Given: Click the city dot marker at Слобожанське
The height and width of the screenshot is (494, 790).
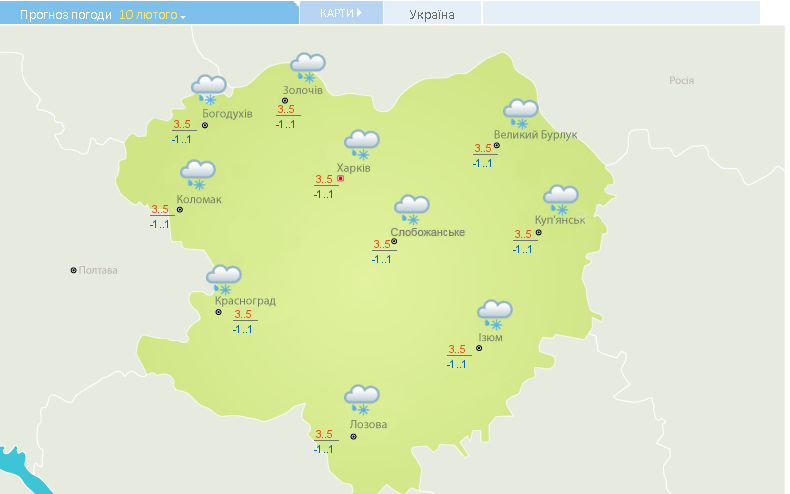Looking at the screenshot, I should tap(394, 241).
